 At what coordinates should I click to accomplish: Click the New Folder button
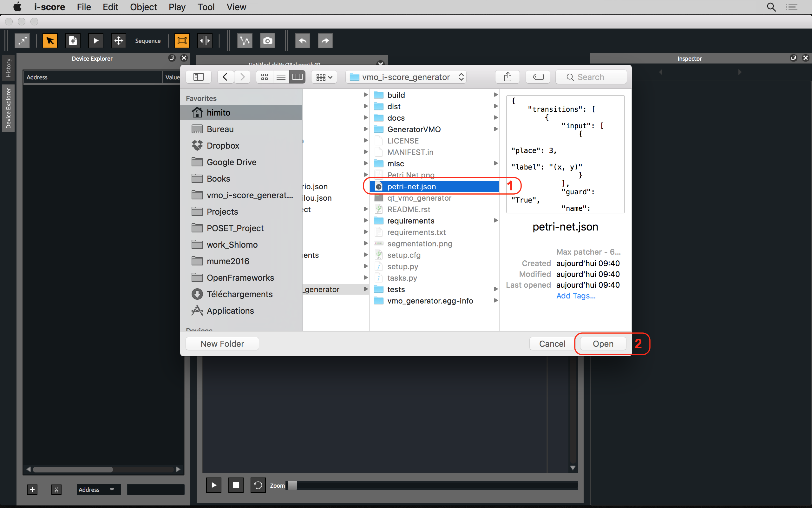point(222,343)
